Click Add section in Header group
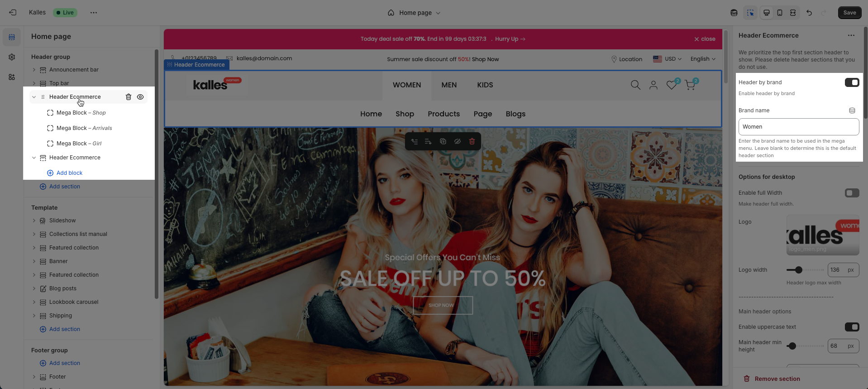This screenshot has height=389, width=868. point(60,187)
